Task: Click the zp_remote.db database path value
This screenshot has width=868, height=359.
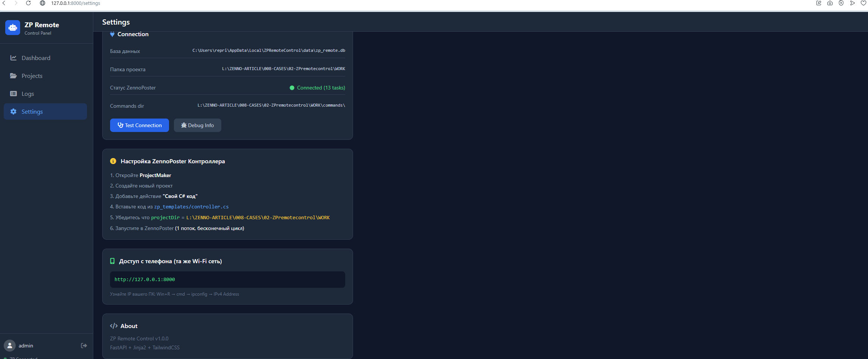Action: 269,50
